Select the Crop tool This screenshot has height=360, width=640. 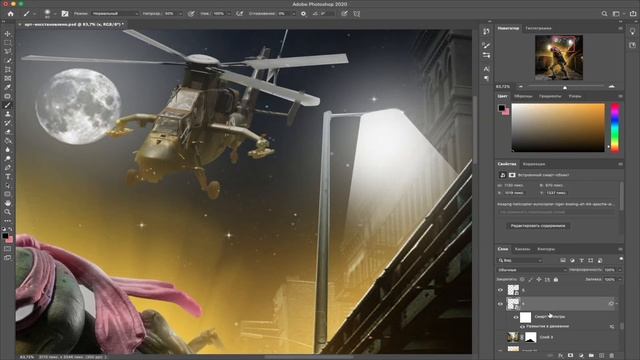(x=7, y=69)
